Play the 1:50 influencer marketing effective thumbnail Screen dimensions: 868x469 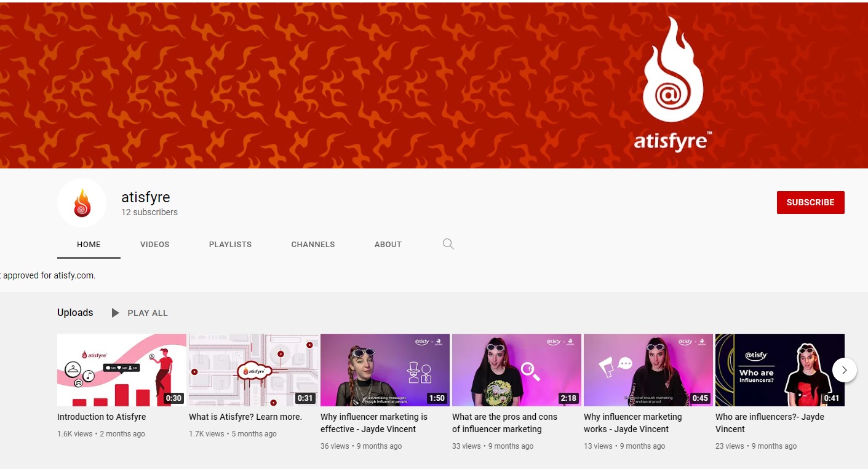click(x=385, y=370)
